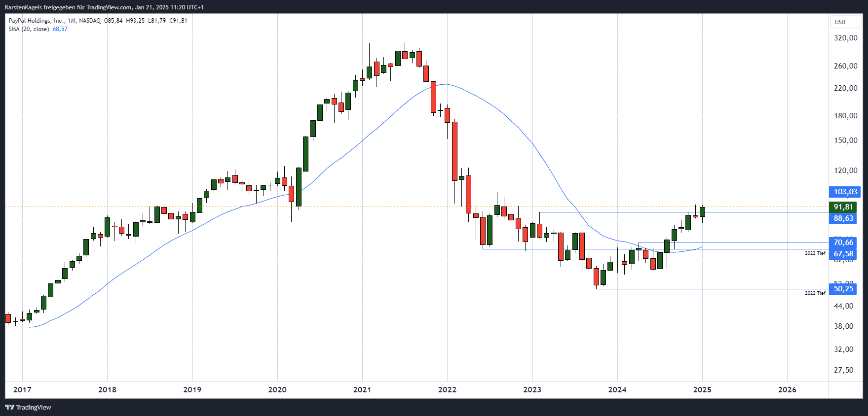Click the 2025 label on the time axis

[702, 390]
